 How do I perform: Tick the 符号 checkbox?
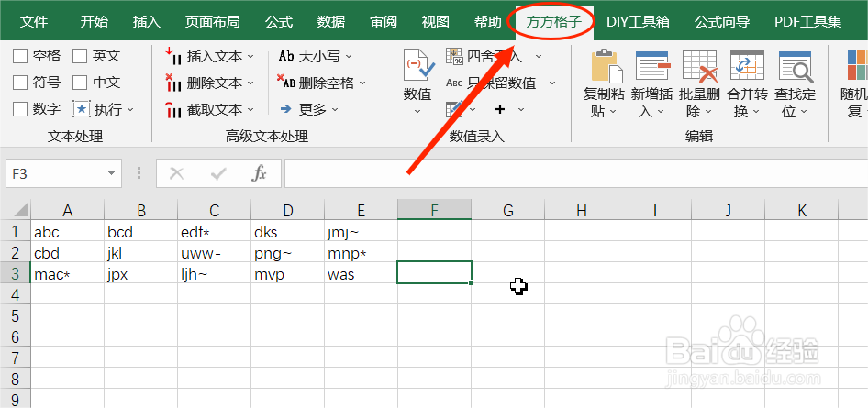20,83
